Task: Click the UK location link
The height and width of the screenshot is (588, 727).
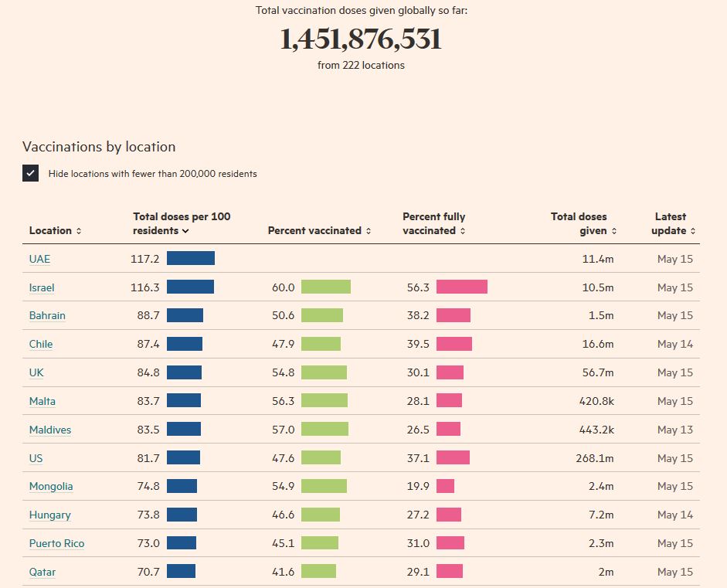Action: 36,372
